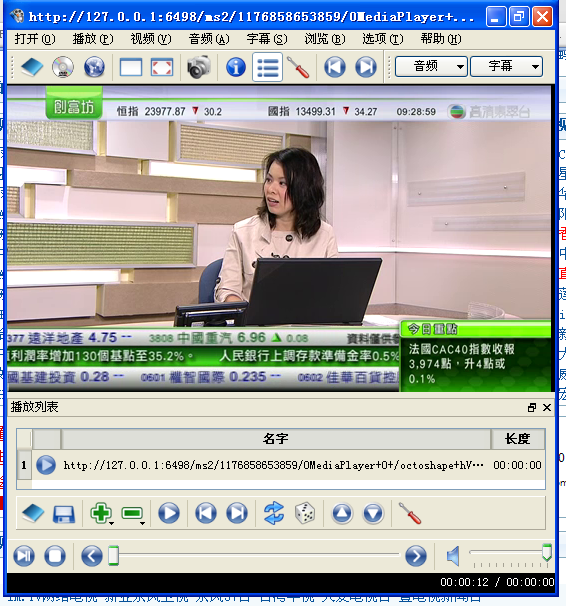Open the 选项(T) menu
566x606 pixels.
click(x=383, y=39)
